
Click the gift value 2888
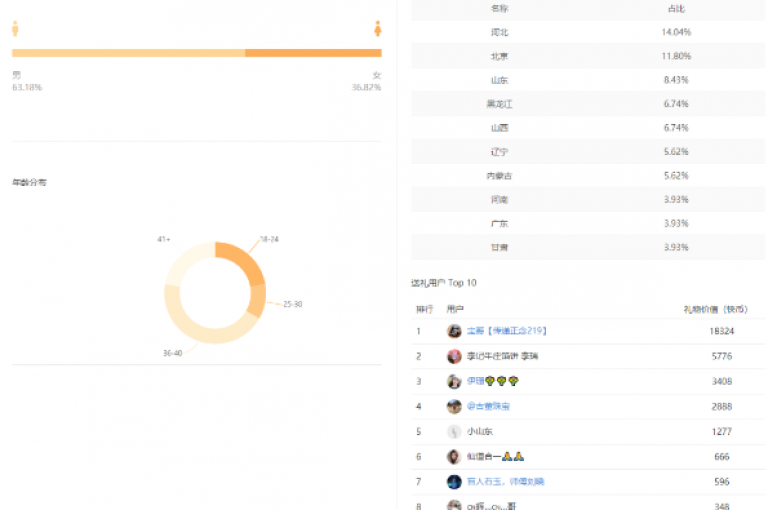722,406
